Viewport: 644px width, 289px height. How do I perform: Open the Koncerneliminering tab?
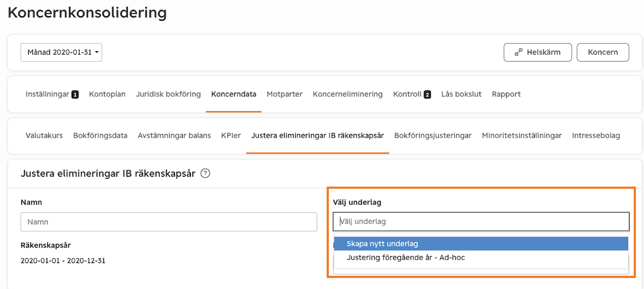pyautogui.click(x=347, y=94)
